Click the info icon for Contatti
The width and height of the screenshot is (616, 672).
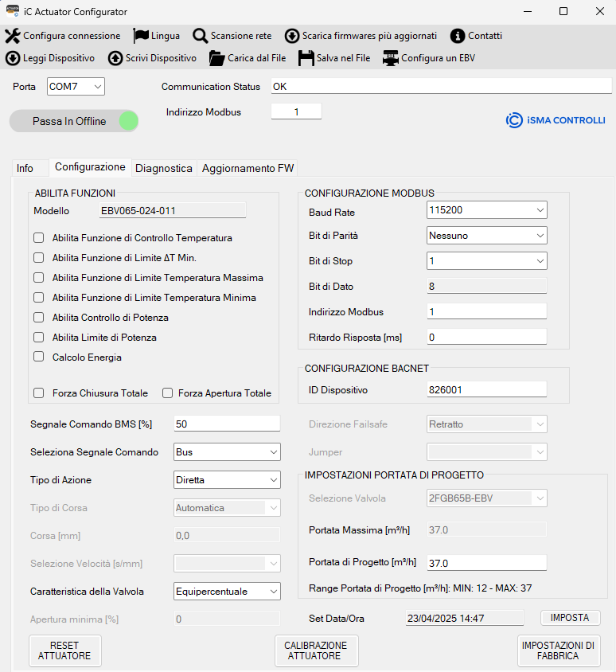(x=457, y=36)
